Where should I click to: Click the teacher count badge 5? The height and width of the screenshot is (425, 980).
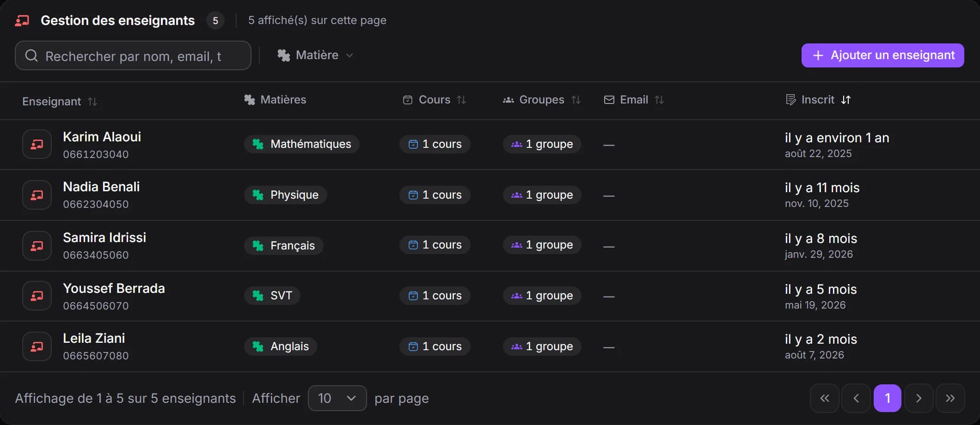(x=215, y=21)
